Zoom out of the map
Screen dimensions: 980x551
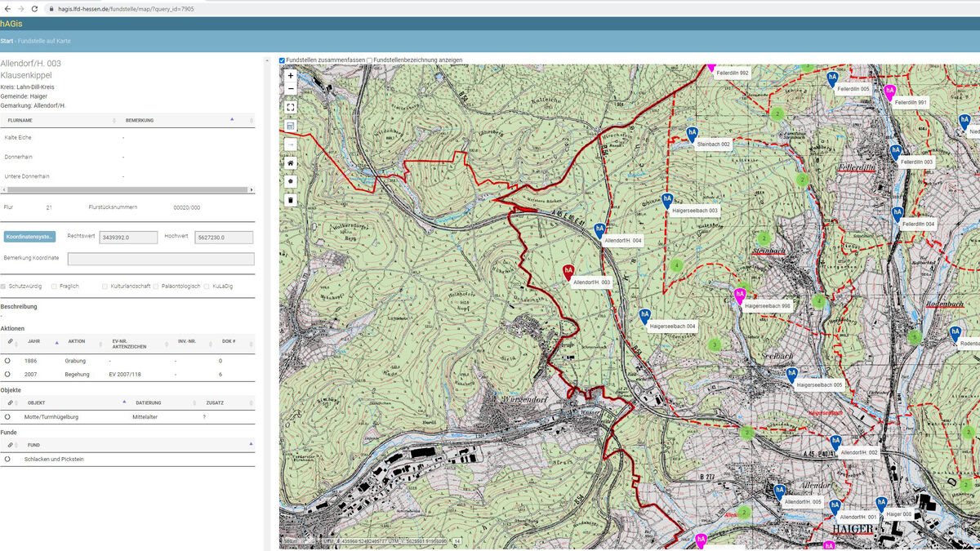click(x=291, y=88)
